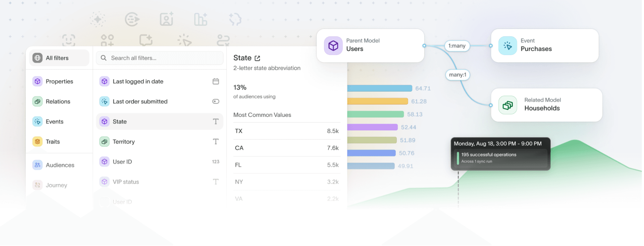Toggle the Last order submitted boolean icon
Image resolution: width=644 pixels, height=246 pixels.
pos(216,101)
